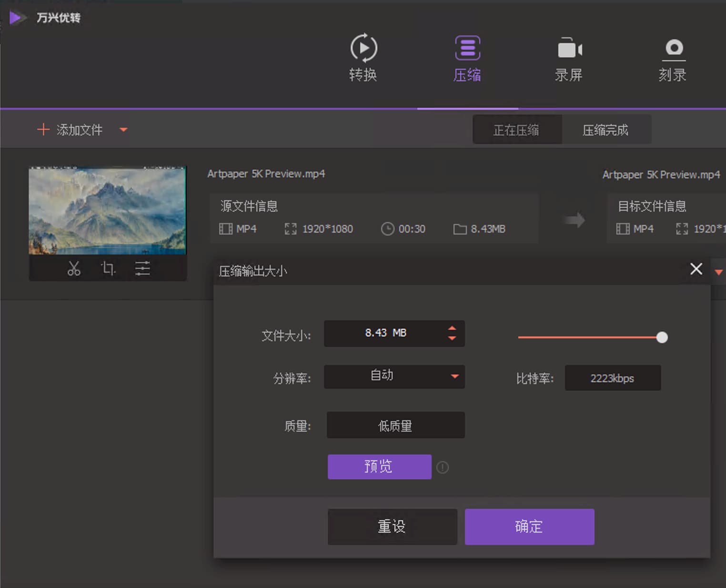Click the scissors trim icon under thumbnail
Viewport: 726px width, 588px height.
click(74, 268)
